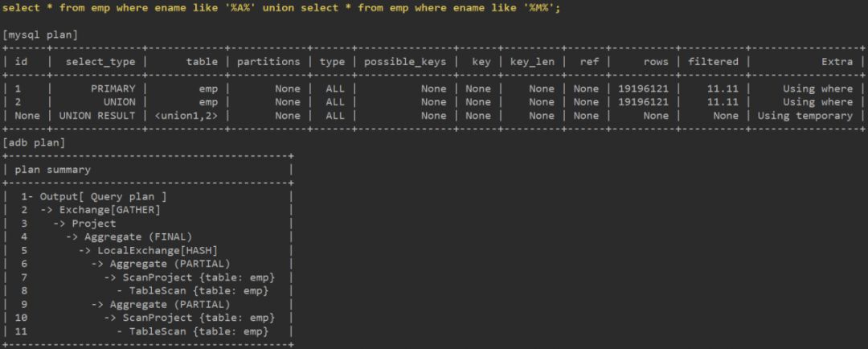Click the key_len column header
Viewport: 868px width, 349px height.
(x=532, y=61)
